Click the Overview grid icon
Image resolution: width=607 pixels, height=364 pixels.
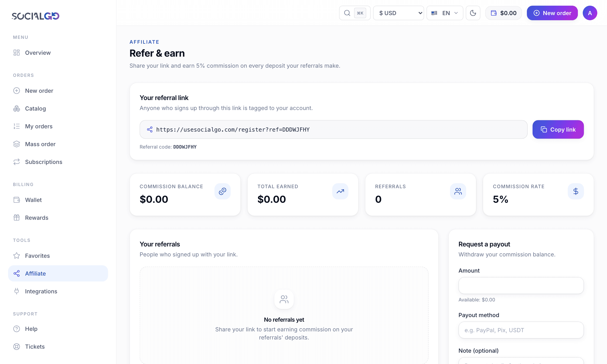pyautogui.click(x=17, y=53)
